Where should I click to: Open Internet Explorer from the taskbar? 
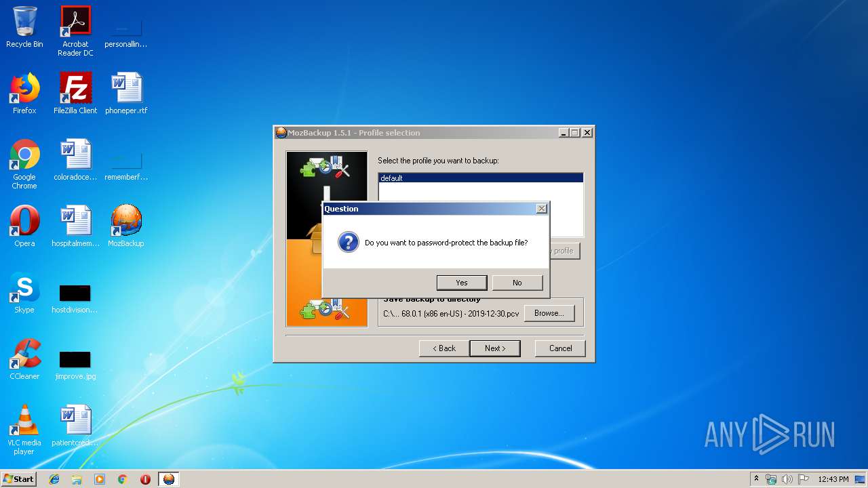(x=54, y=479)
